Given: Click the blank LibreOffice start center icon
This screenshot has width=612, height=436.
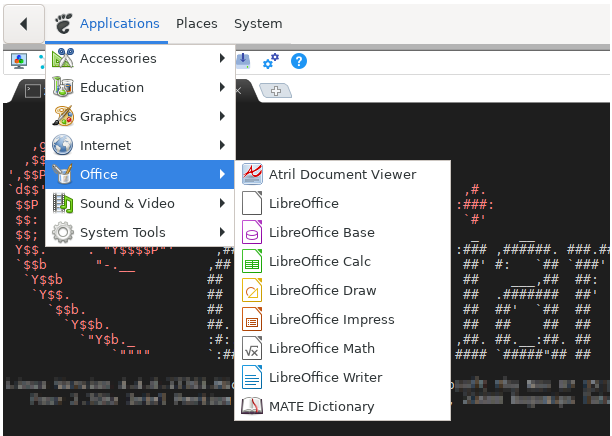Looking at the screenshot, I should tap(252, 203).
